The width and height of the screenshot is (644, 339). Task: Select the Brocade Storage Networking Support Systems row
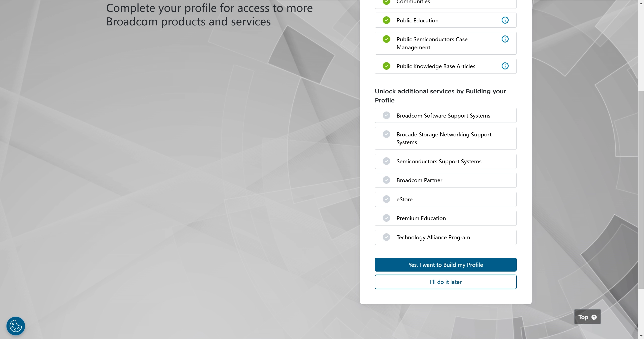pos(446,138)
